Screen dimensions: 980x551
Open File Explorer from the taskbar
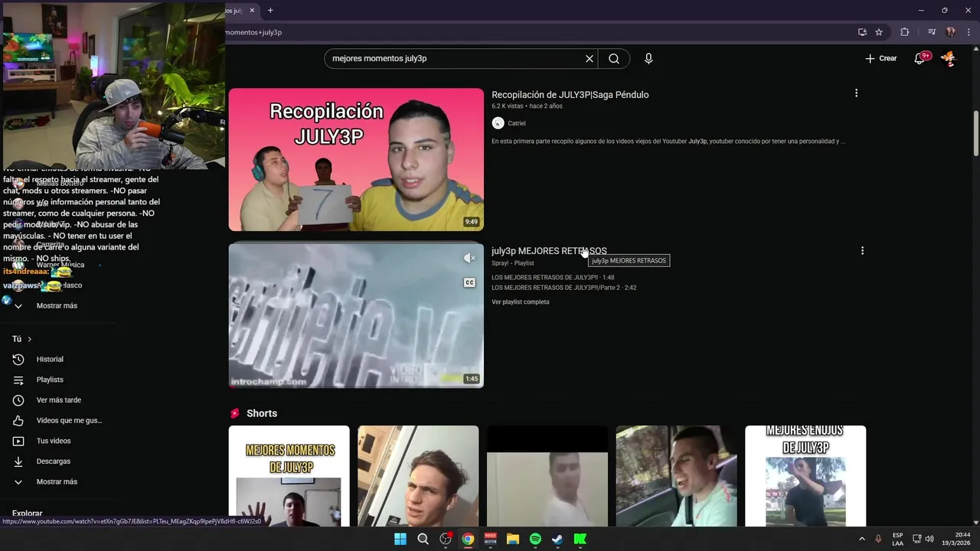[x=513, y=539]
